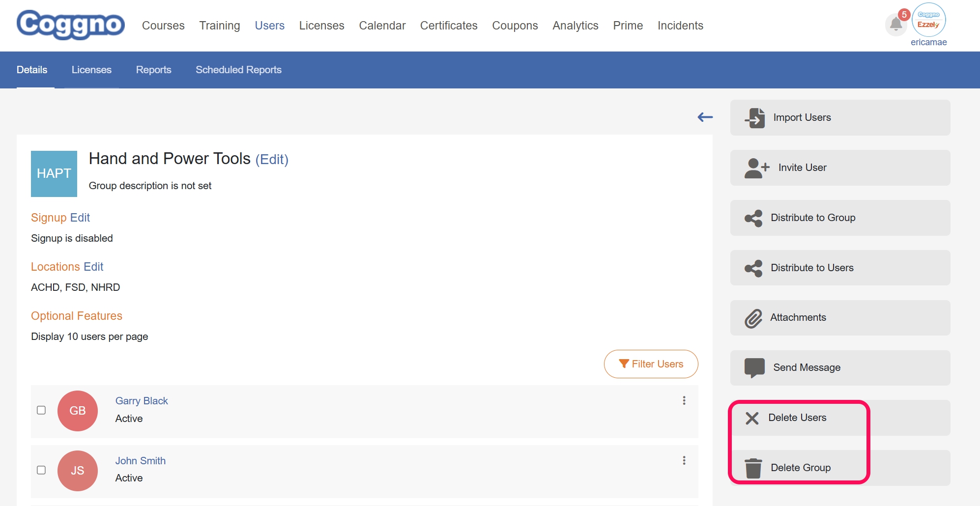
Task: Click the Distribute to Group button
Action: (840, 218)
